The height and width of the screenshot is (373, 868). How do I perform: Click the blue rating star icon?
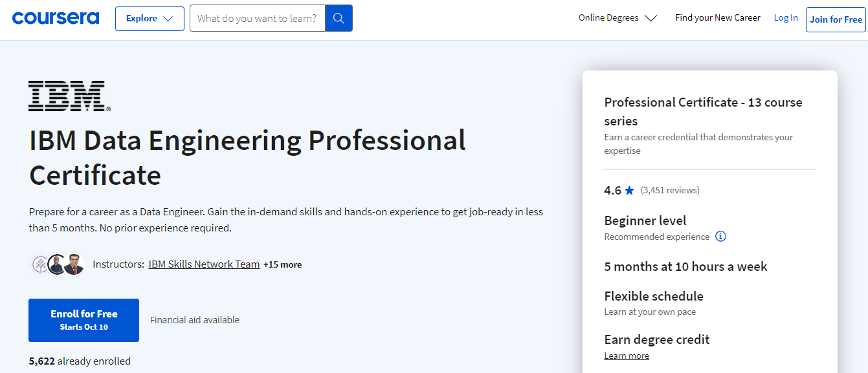[629, 191]
